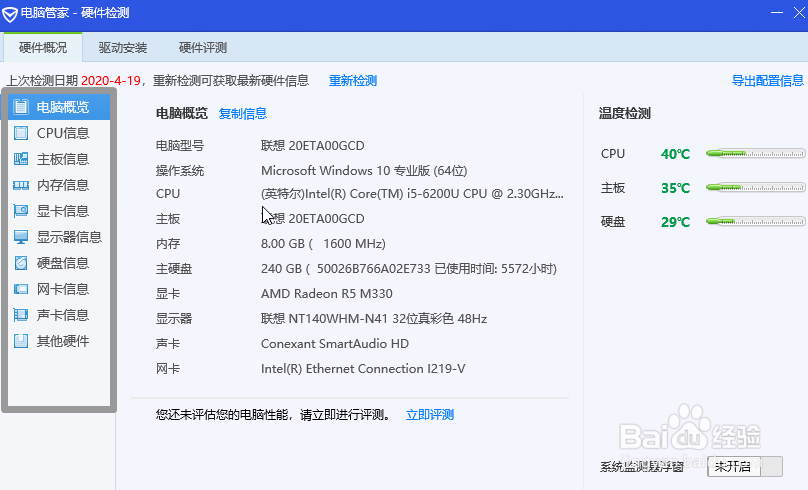Click the 内存信息 memory icon
808x490 pixels.
21,185
